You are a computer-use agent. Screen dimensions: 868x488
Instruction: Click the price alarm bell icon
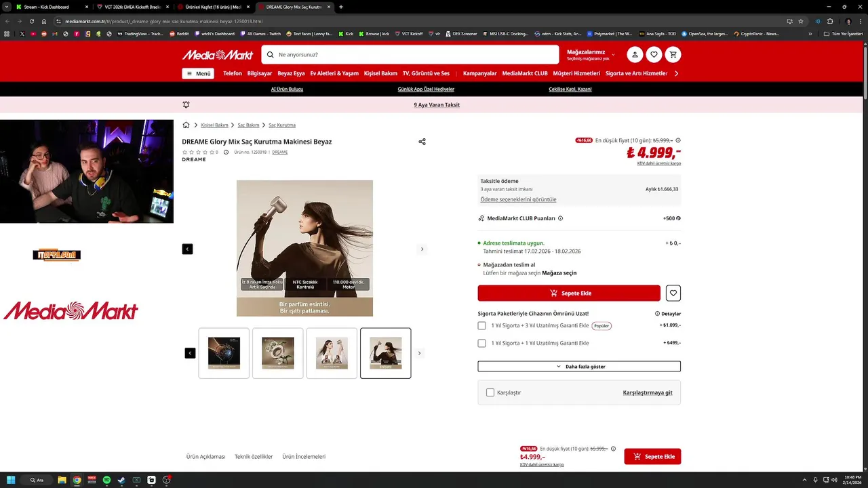click(x=186, y=105)
